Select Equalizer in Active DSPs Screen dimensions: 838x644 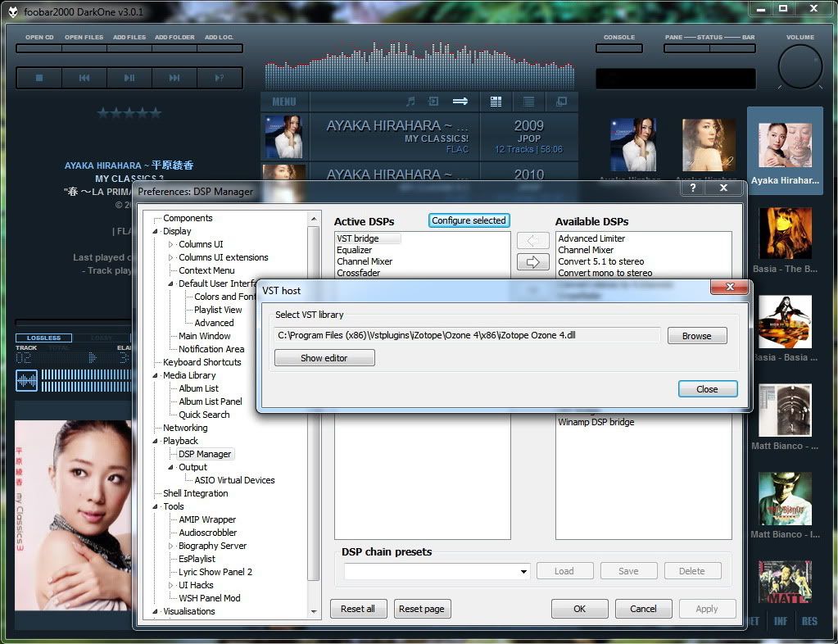[x=355, y=250]
